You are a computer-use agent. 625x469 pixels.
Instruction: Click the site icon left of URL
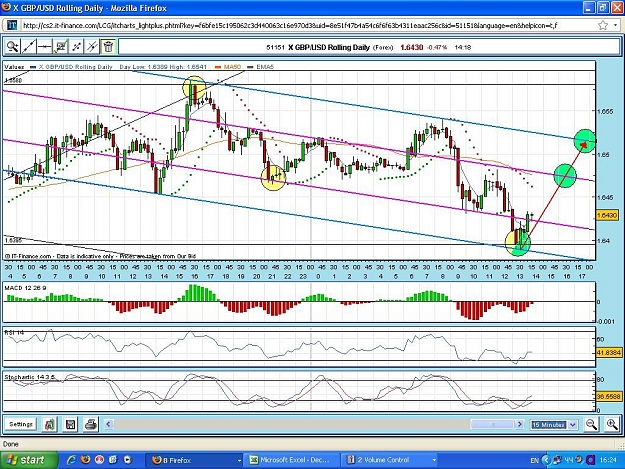coord(12,26)
